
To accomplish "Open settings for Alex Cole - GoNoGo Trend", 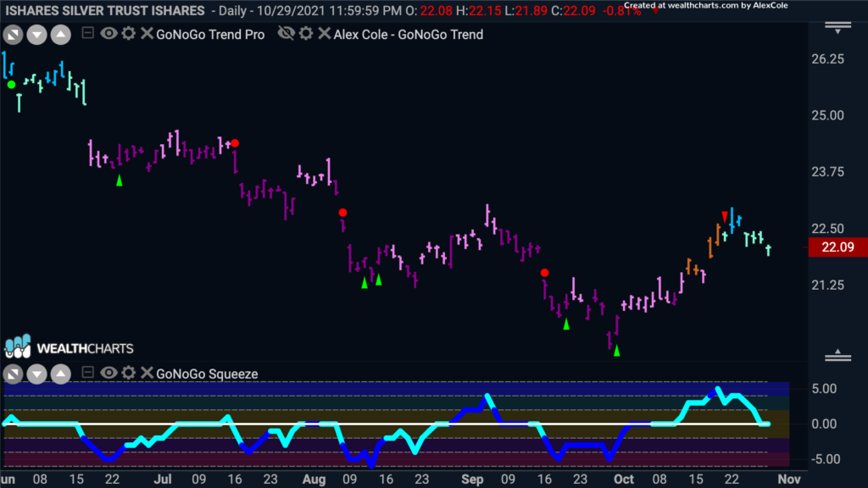I will (x=306, y=34).
